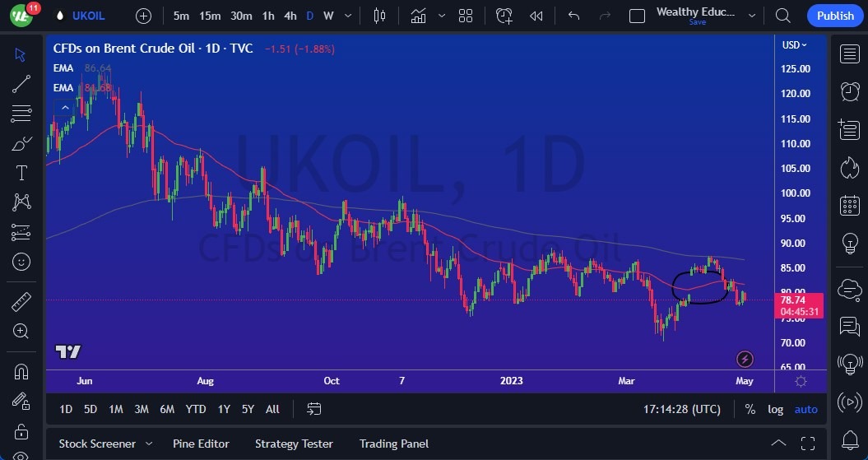The width and height of the screenshot is (868, 460).
Task: Open the user profile avatar menu
Action: pos(22,16)
